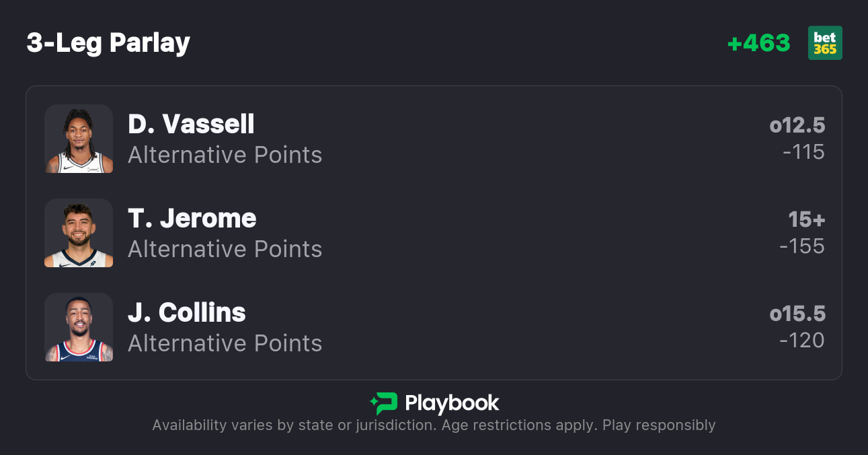Screen dimensions: 868x455
Task: Select Vassell's o12.5 points line
Action: (x=797, y=126)
